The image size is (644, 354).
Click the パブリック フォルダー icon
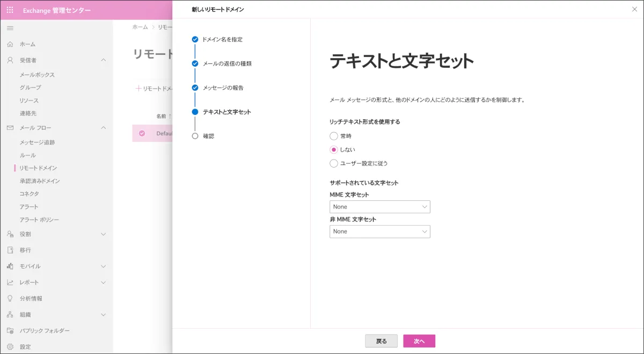[10, 330]
